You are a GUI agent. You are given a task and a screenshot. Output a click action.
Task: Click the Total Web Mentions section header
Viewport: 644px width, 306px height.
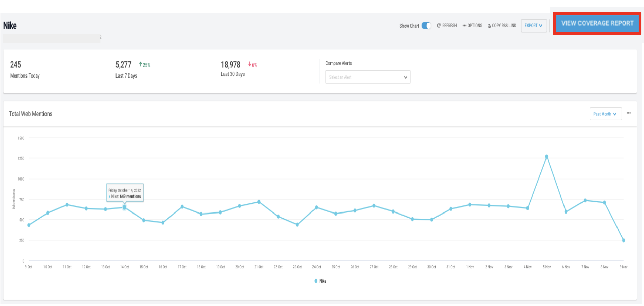click(31, 114)
